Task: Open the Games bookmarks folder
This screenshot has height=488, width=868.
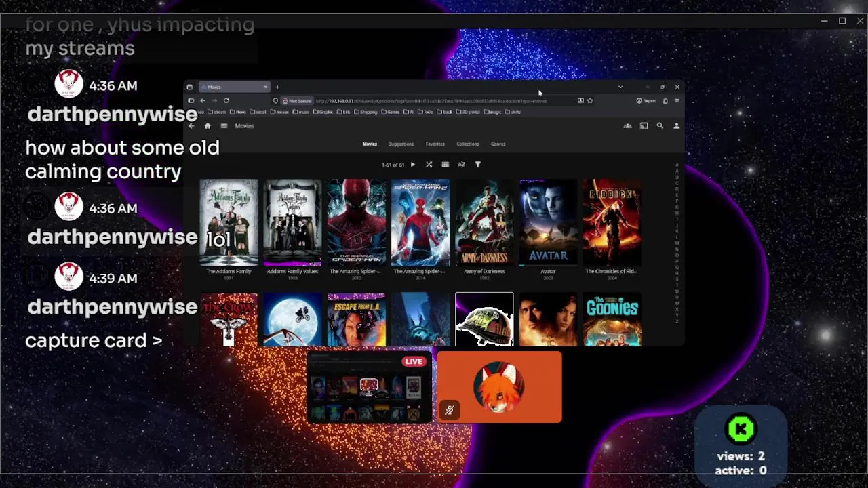Action: click(x=391, y=112)
